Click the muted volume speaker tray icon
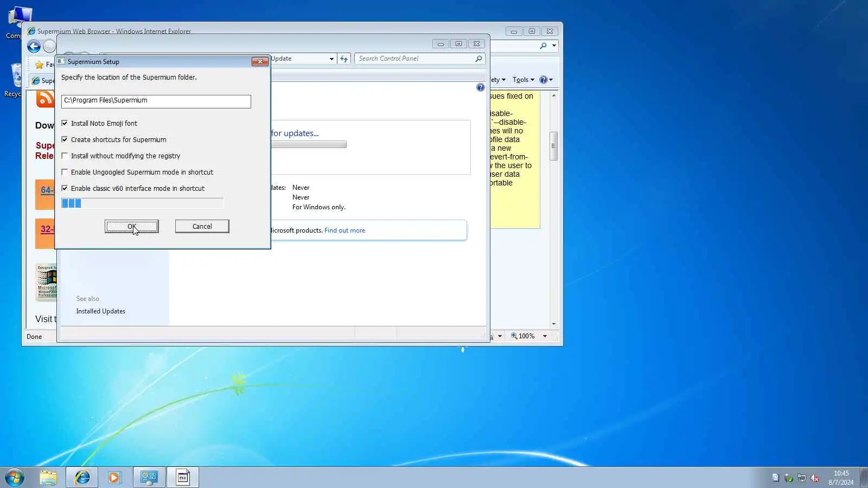This screenshot has height=488, width=868. tap(815, 478)
